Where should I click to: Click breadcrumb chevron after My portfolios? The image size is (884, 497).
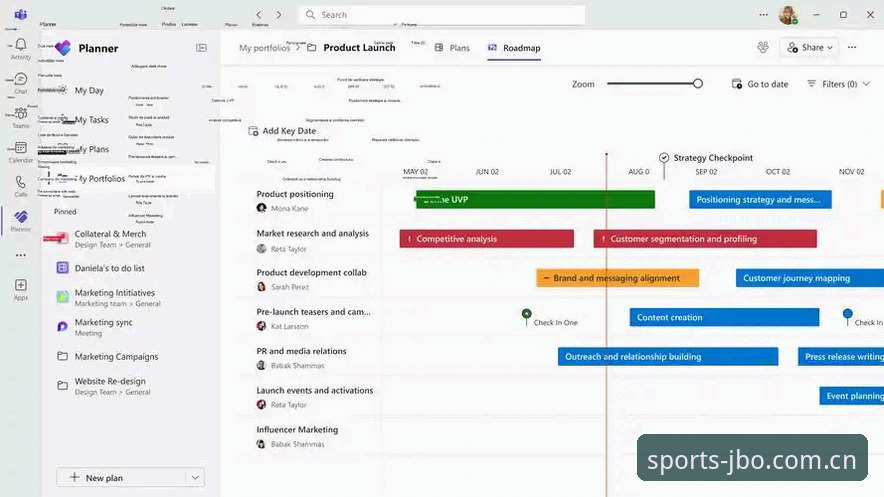pos(298,48)
